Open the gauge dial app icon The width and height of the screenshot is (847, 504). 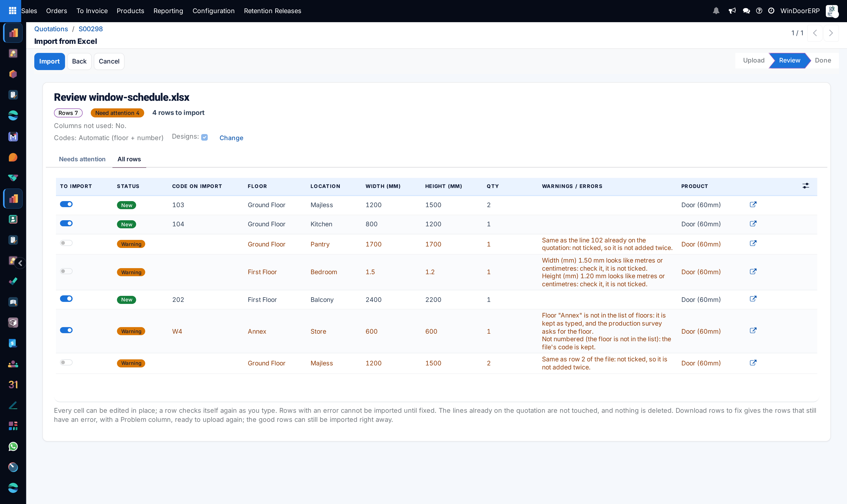[13, 467]
